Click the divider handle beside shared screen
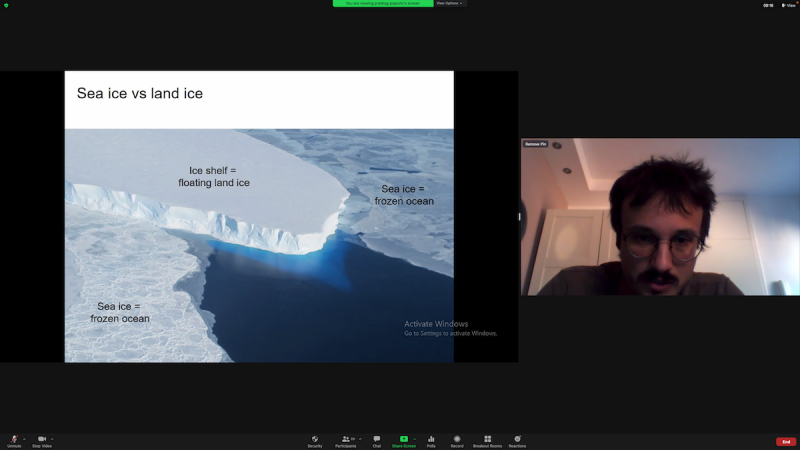Screen dimensions: 800x450 click(x=519, y=217)
